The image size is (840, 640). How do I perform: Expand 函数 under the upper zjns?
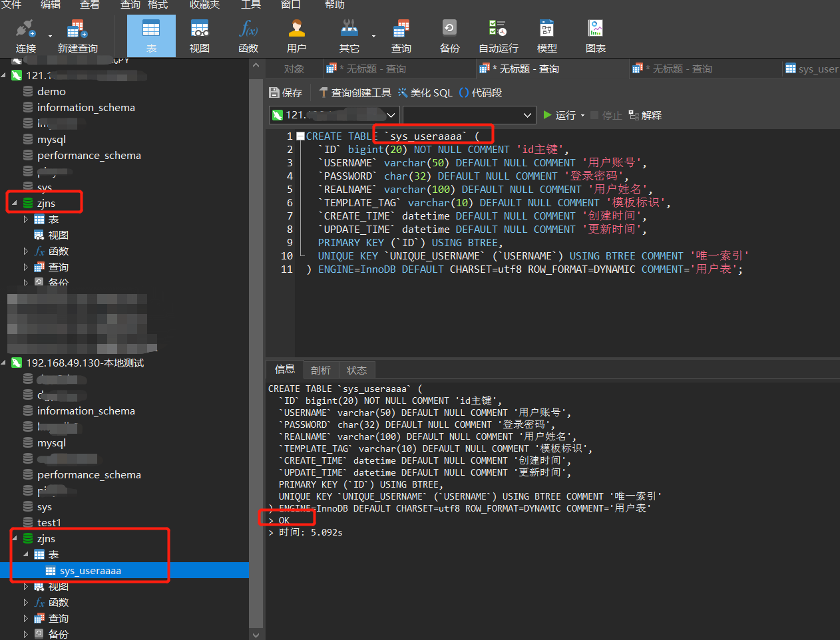coord(26,251)
